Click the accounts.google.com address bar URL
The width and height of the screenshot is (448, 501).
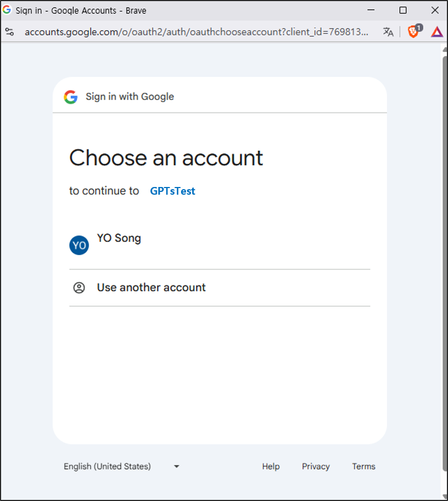[x=196, y=32]
